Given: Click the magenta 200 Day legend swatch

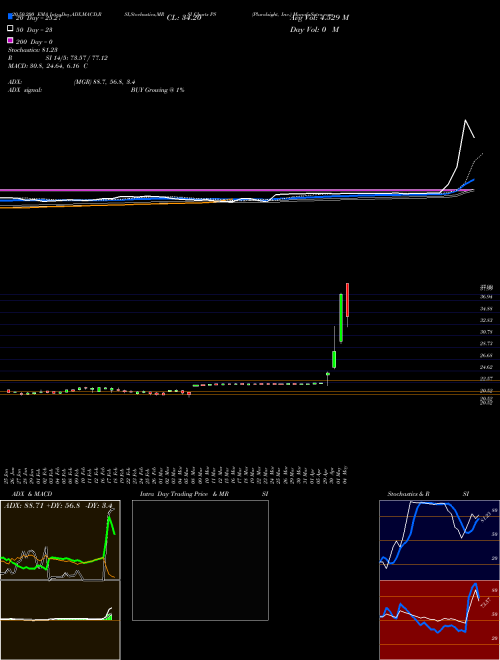Looking at the screenshot, I should 10,40.
